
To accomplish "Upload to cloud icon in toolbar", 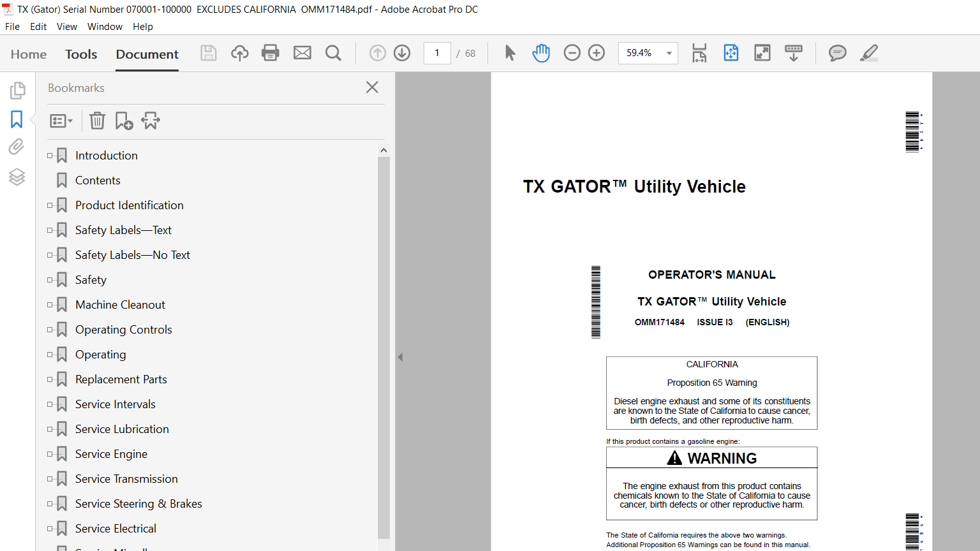I will (240, 53).
